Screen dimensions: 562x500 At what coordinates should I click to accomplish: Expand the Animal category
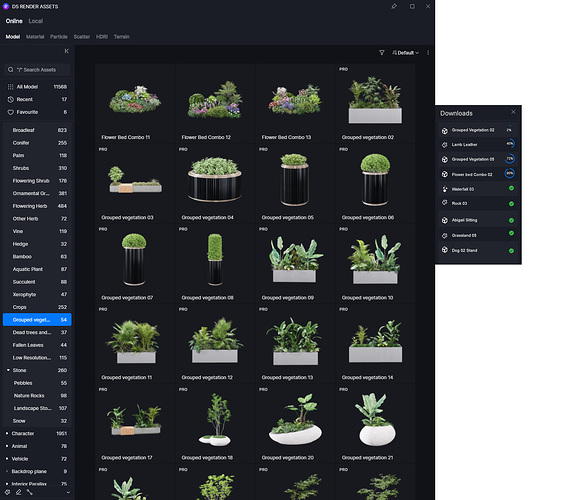pos(7,446)
